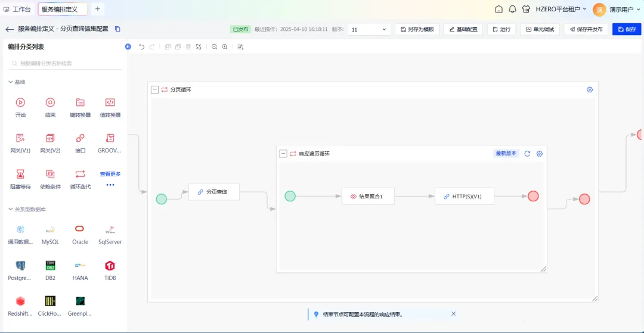Collapse the sidebar with the blue round toggle

coord(128,46)
